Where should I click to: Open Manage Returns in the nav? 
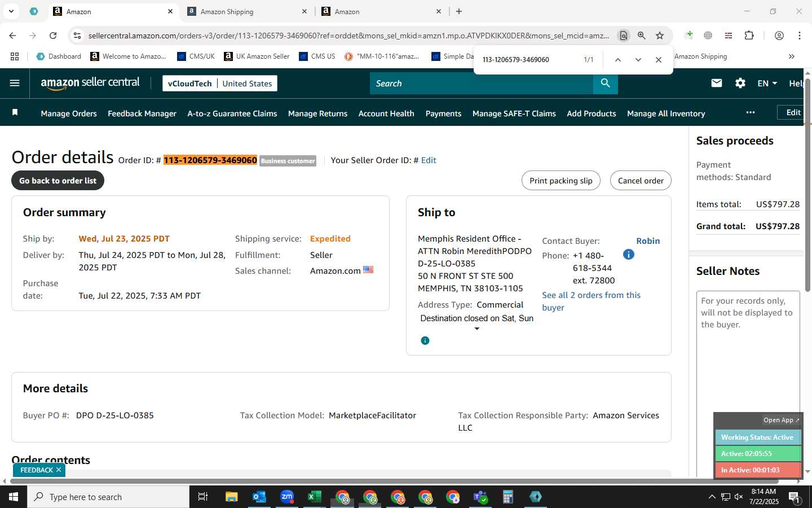click(317, 113)
